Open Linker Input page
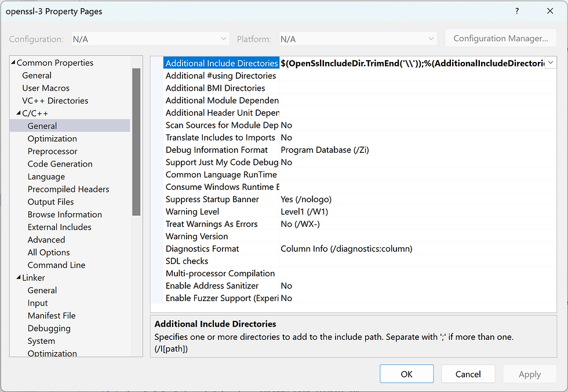 tap(38, 303)
